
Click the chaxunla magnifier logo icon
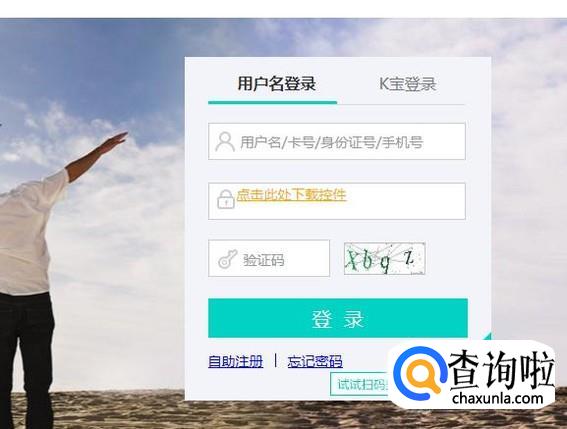click(x=419, y=373)
